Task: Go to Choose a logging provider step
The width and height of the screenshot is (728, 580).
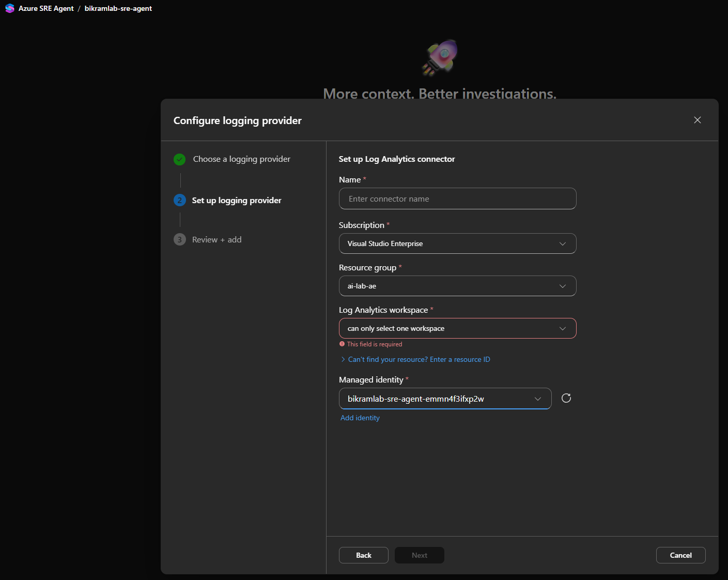Action: pos(241,159)
